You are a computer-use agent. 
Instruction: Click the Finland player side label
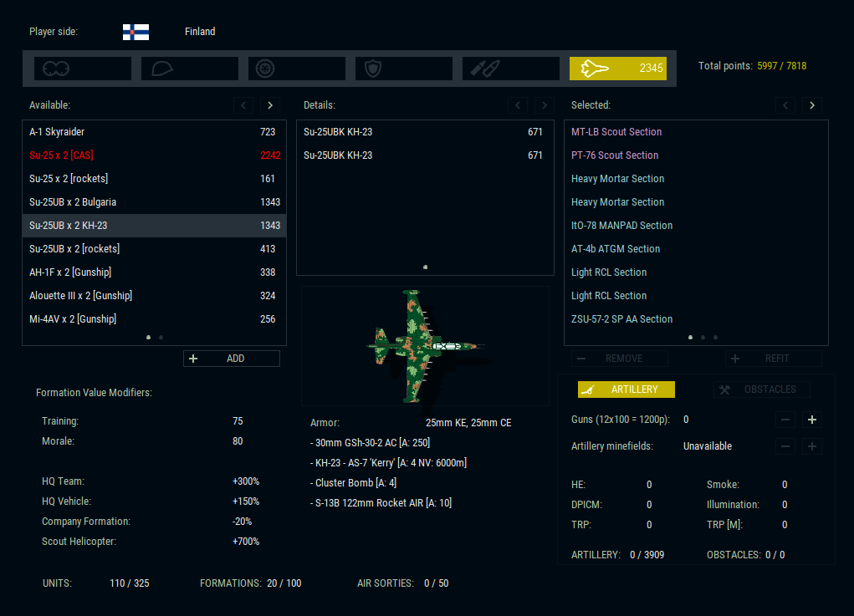200,32
